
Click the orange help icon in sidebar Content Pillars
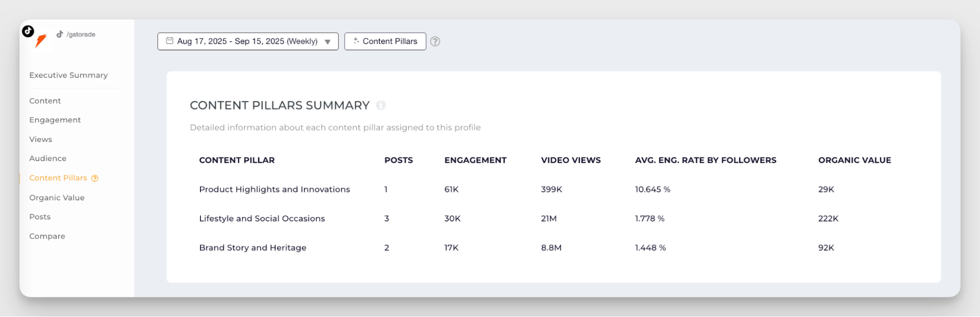95,178
